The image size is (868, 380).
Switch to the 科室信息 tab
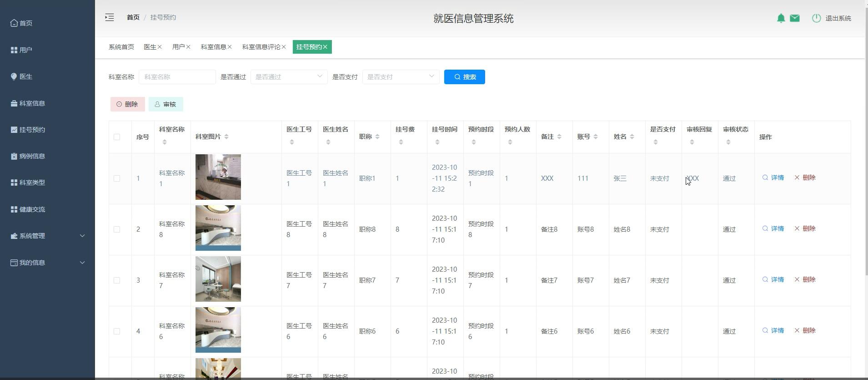214,47
